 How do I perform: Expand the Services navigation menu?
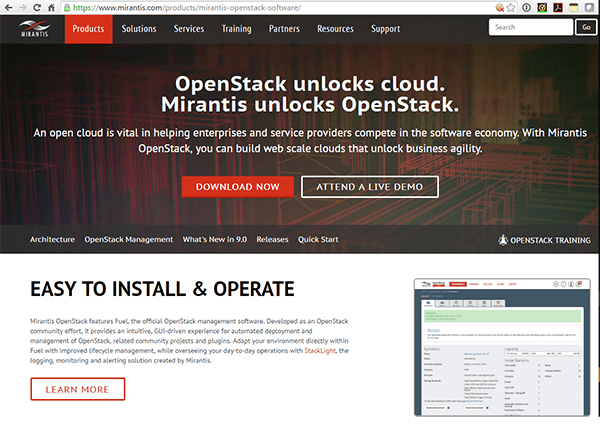[x=189, y=29]
